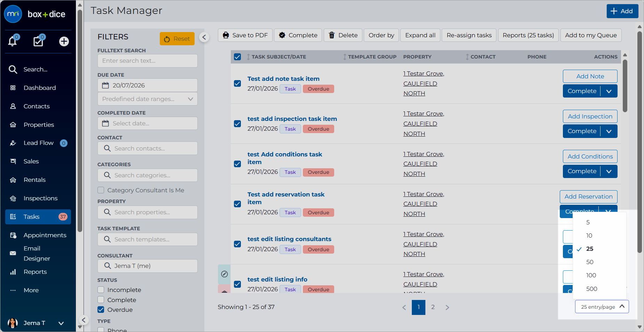
Task: Click the compass icon beside listing info task
Action: pos(225,274)
